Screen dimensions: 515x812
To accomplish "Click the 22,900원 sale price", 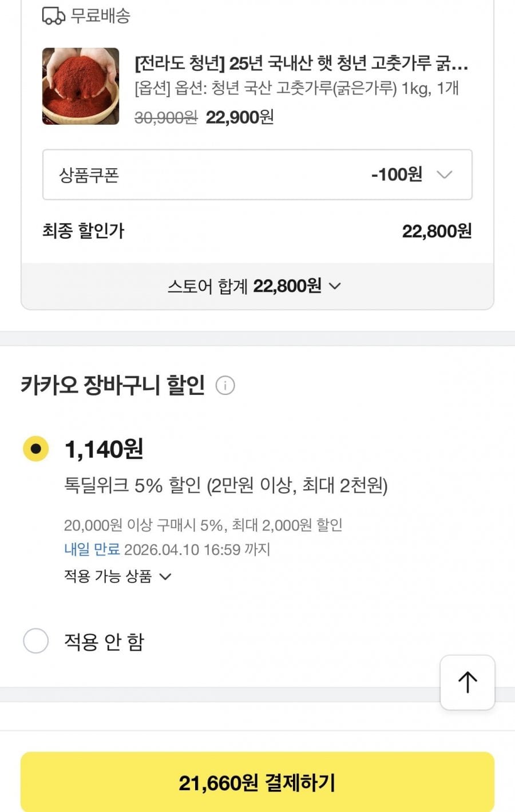I will [x=240, y=117].
